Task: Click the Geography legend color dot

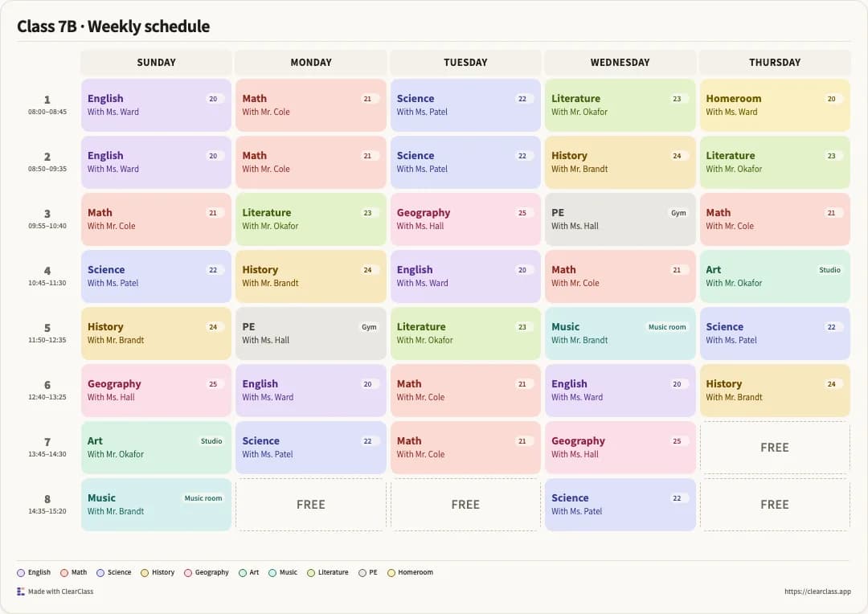Action: coord(188,572)
